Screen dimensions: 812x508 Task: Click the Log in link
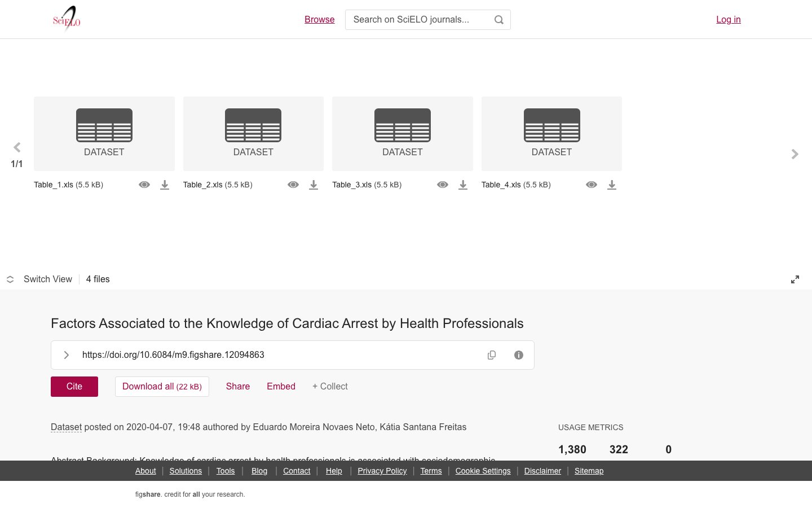729,19
